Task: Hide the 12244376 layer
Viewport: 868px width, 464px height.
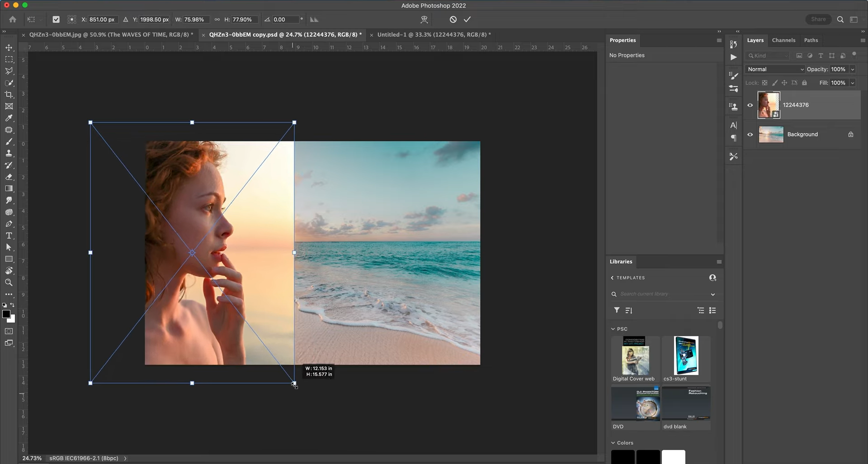Action: (x=750, y=105)
